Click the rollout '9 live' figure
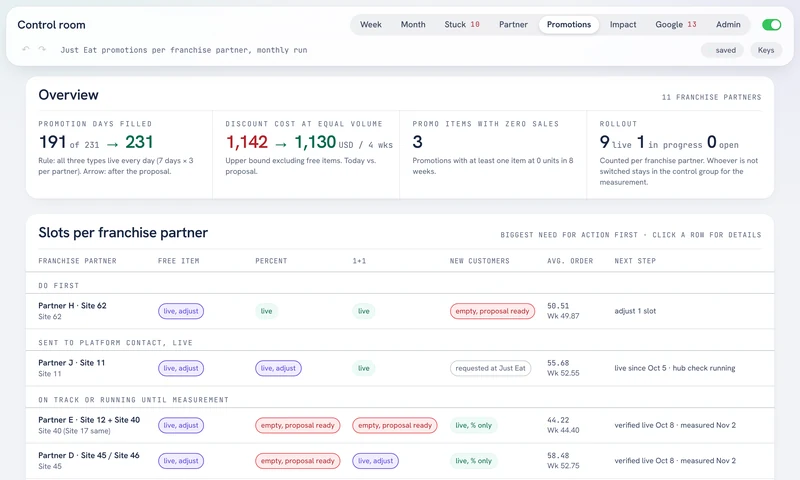 (x=615, y=142)
